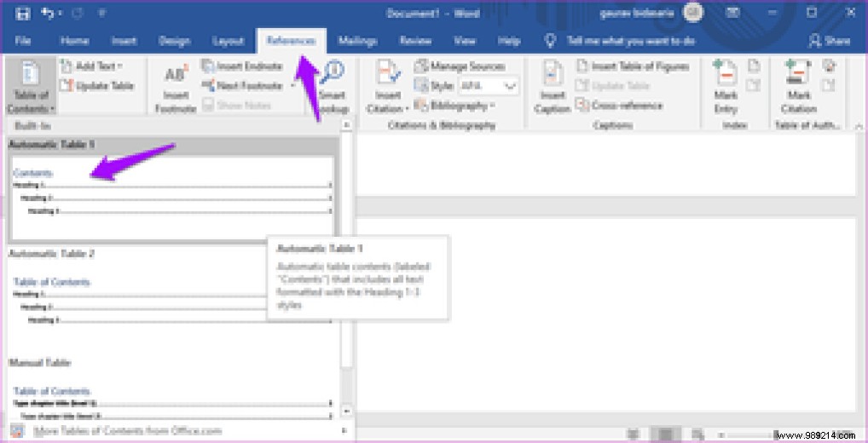Click Manage Sources
This screenshot has width=868, height=443.
[460, 66]
